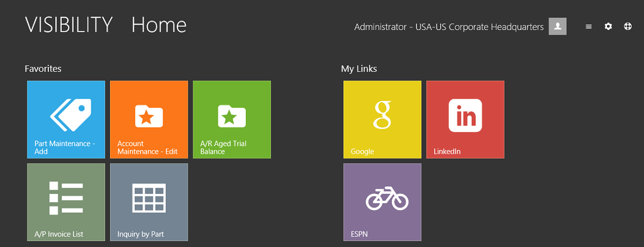This screenshot has height=247, width=644.
Task: Open the A/P Invoice List tile
Action: pos(66,202)
